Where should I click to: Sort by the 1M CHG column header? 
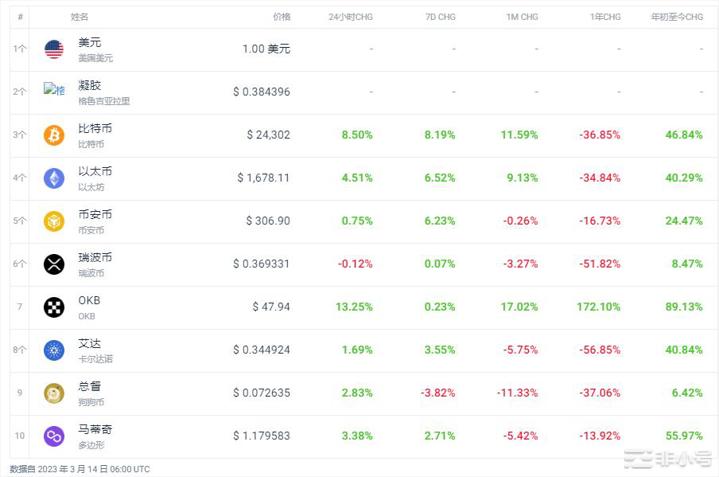click(x=522, y=17)
